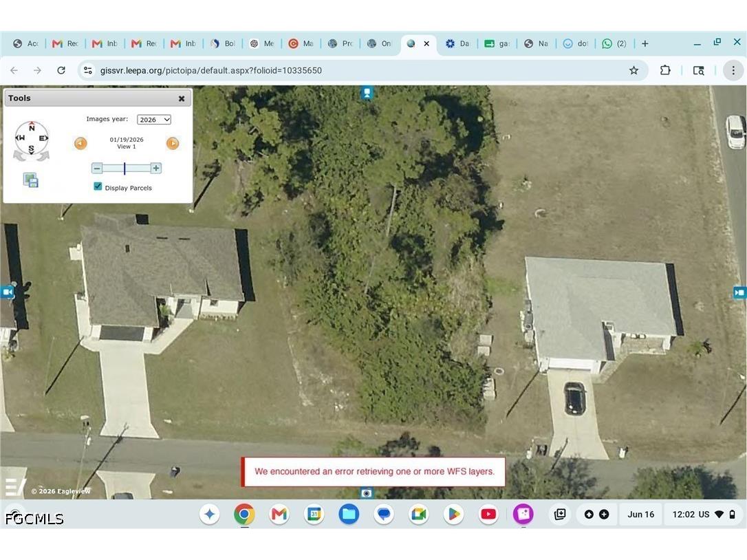Click the browser reload button
Viewport: 747px width, 560px height.
coord(61,71)
